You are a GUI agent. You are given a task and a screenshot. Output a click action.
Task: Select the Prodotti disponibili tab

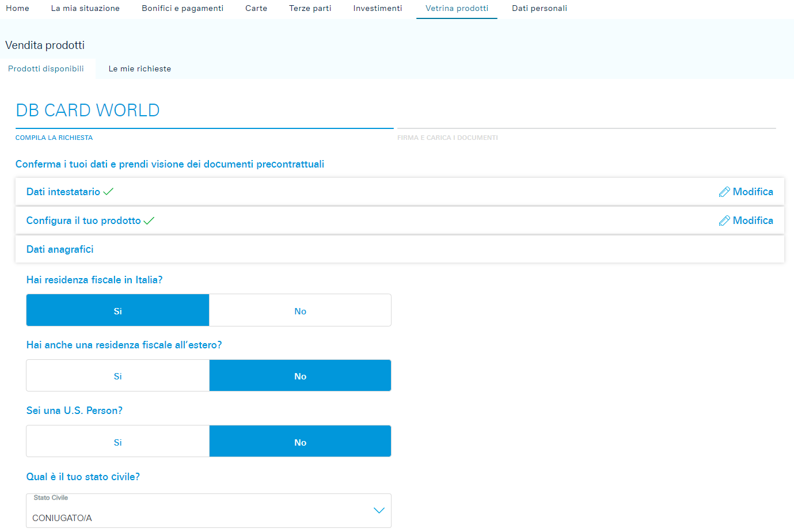point(46,69)
